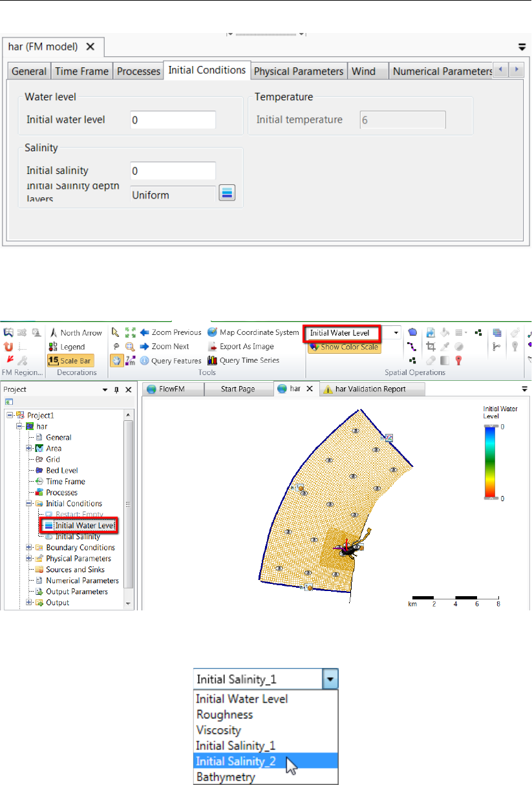Screen dimensions: 532x785
Task: Click the polyline spatial operation icon
Action: pyautogui.click(x=412, y=347)
